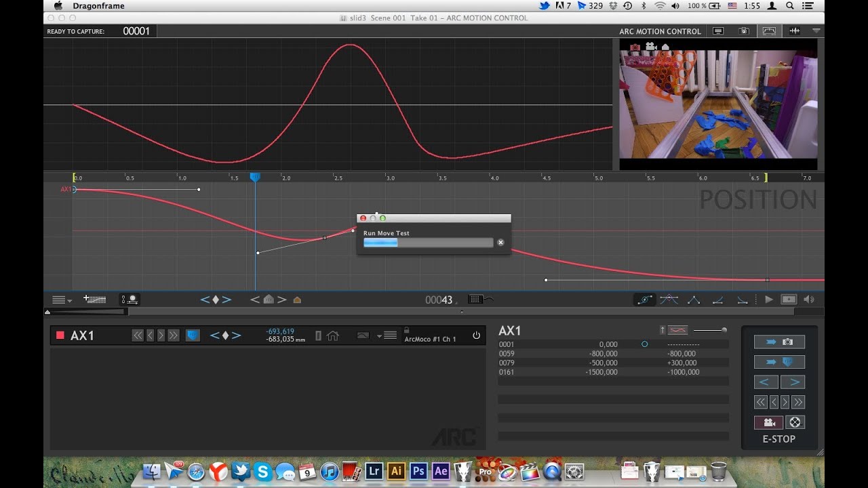Image resolution: width=868 pixels, height=488 pixels.
Task: Click the blue playhead marker on ruler
Action: pos(255,177)
